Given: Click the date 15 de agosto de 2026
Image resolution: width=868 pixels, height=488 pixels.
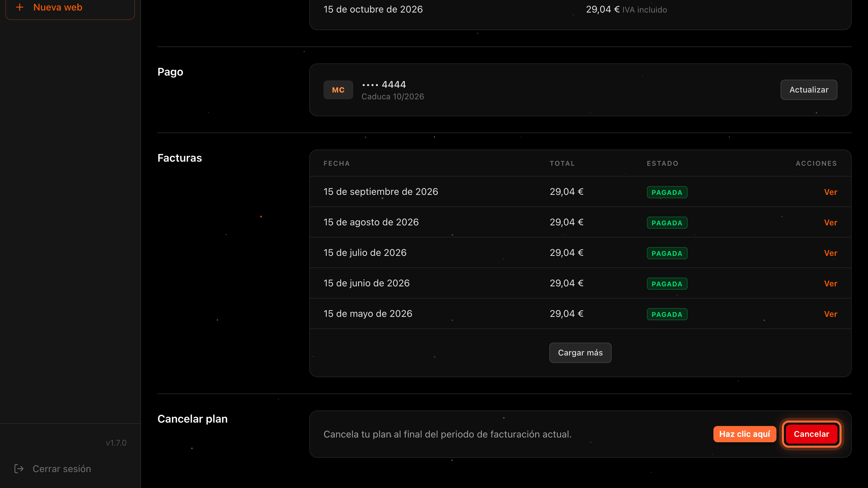Looking at the screenshot, I should [371, 222].
